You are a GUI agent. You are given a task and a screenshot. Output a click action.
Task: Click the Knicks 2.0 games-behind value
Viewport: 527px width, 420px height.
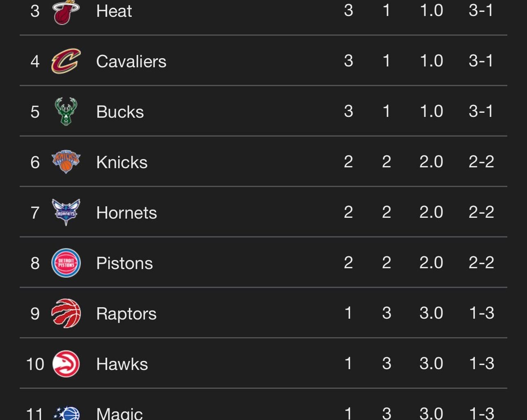(x=431, y=162)
